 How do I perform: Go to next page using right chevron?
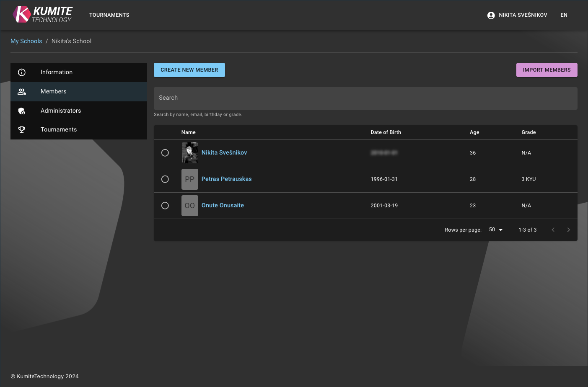coord(568,230)
